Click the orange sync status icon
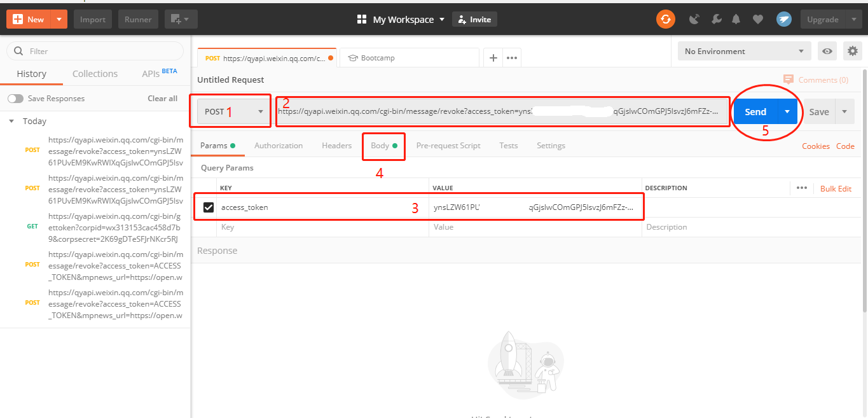 pos(665,19)
